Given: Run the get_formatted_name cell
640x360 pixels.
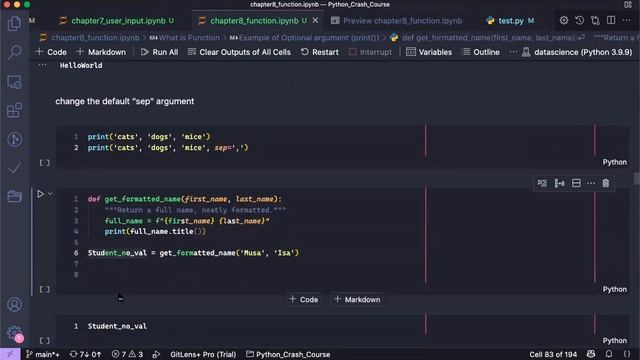Looking at the screenshot, I should (40, 194).
